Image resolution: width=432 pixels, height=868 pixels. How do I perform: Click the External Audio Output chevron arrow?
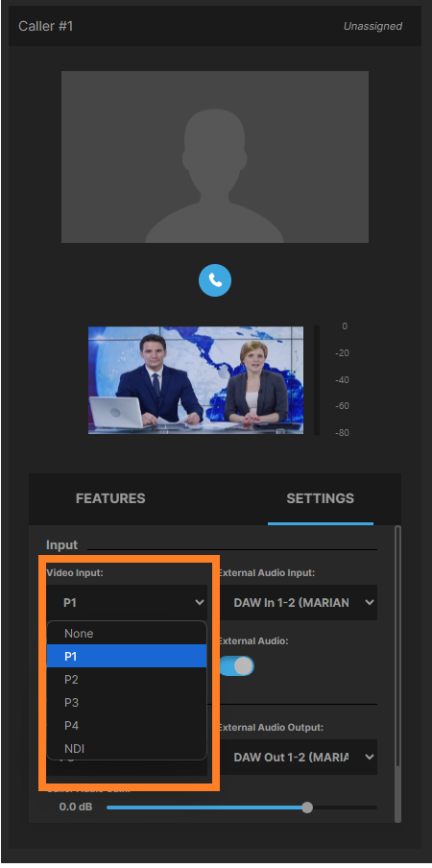coord(370,757)
